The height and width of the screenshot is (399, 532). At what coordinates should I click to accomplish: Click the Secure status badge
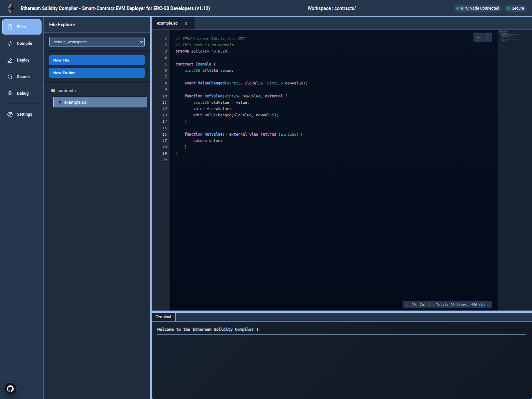515,8
